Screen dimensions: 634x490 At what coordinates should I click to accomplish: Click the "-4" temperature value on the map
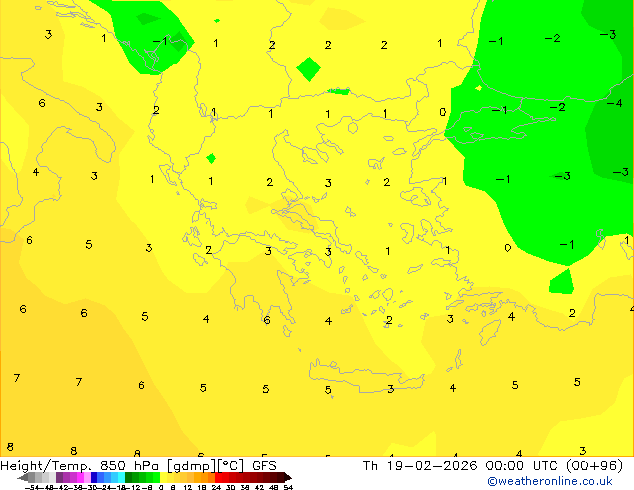[614, 103]
